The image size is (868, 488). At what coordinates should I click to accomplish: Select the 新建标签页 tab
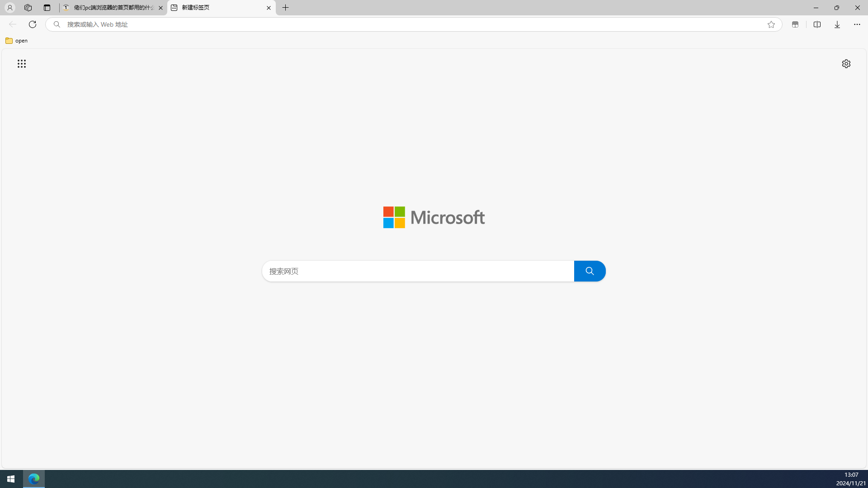pyautogui.click(x=221, y=8)
